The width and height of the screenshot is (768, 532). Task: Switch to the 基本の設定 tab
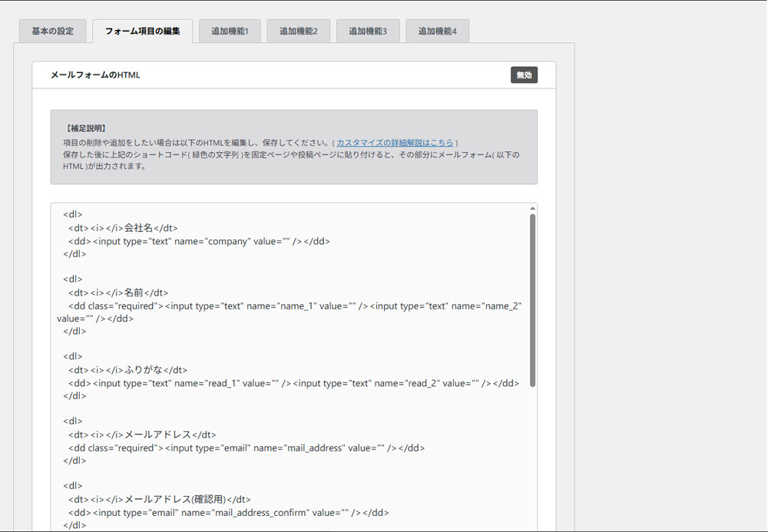(53, 31)
